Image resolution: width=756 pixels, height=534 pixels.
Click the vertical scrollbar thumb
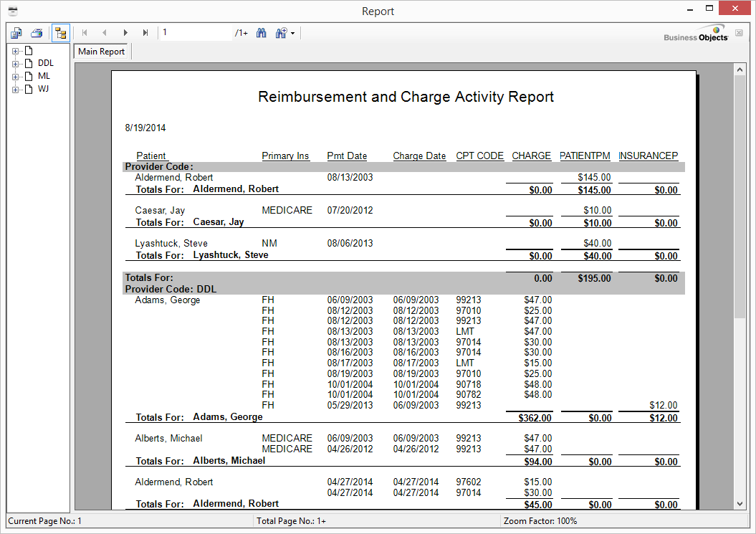(x=740, y=196)
